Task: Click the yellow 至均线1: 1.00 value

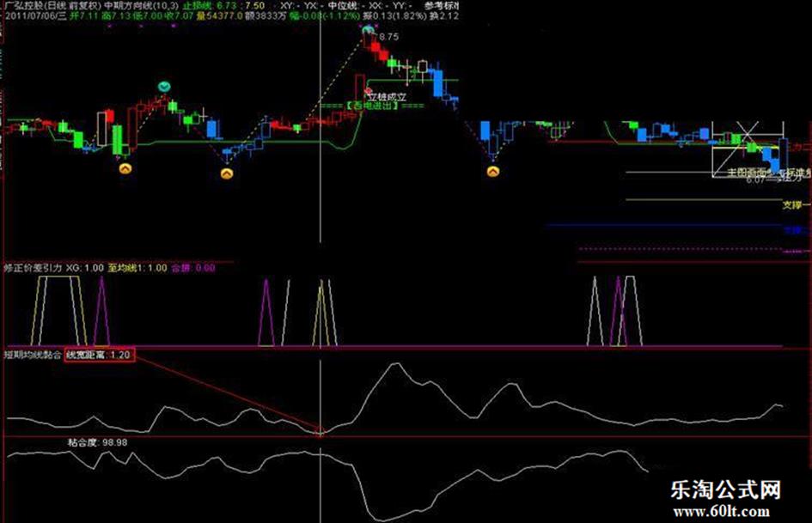Action: coord(137,268)
